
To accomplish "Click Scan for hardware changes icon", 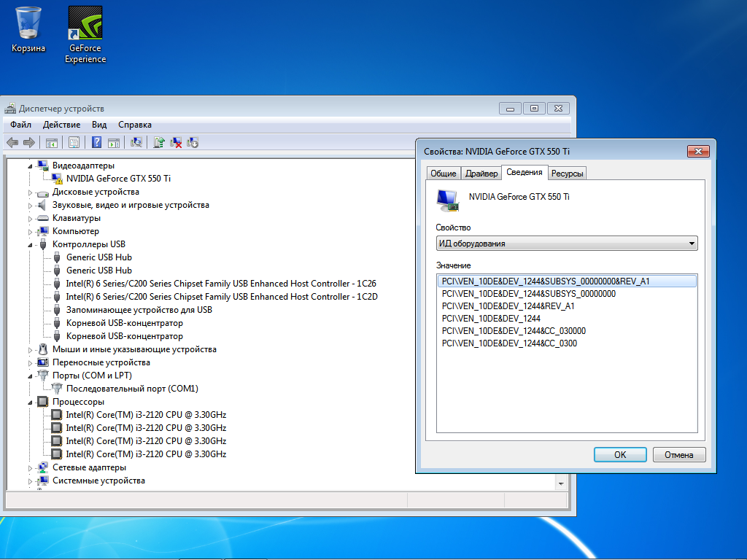I will [x=136, y=142].
